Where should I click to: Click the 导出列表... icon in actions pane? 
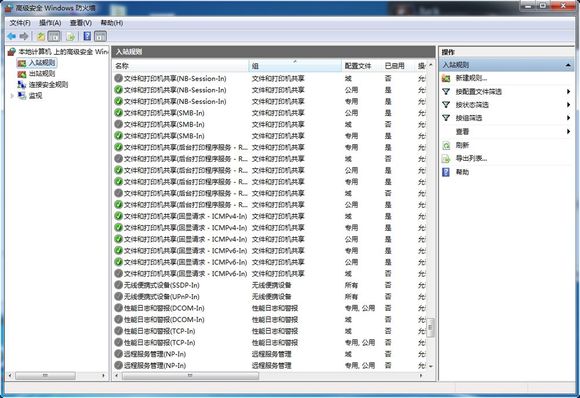pyautogui.click(x=446, y=159)
